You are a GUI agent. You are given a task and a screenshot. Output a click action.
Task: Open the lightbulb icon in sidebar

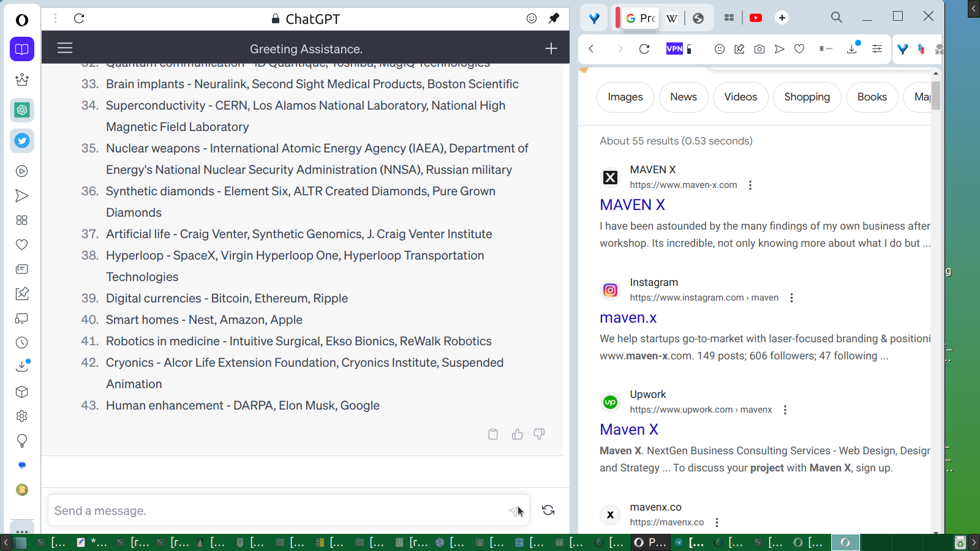coord(22,441)
